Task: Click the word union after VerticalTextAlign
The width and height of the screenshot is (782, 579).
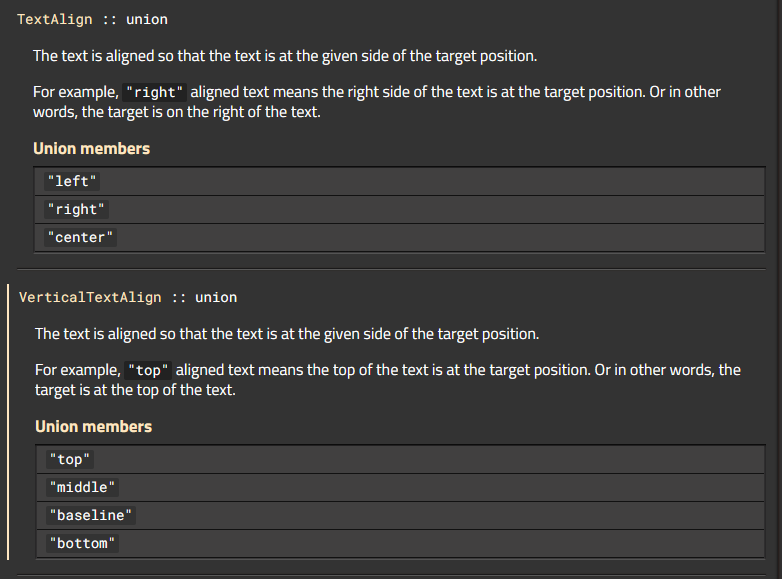Action: 216,297
